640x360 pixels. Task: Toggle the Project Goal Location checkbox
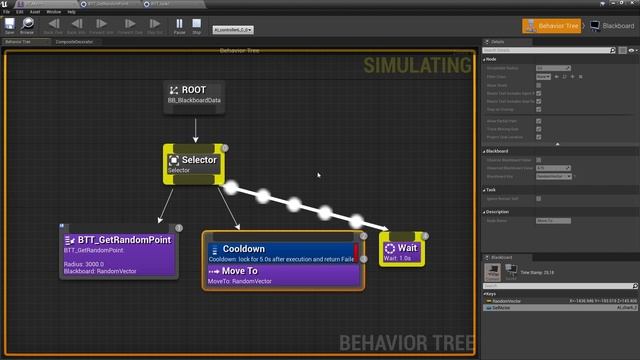point(538,137)
